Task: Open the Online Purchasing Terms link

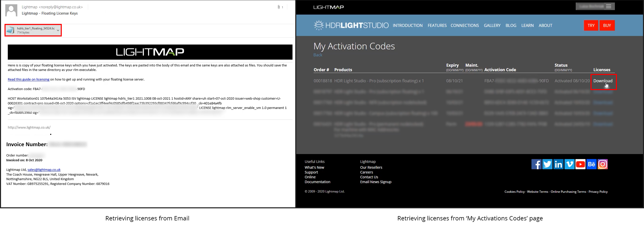Action: [x=568, y=192]
